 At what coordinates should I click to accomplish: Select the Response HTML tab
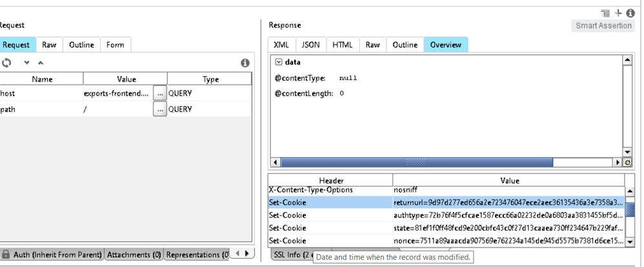(x=342, y=45)
